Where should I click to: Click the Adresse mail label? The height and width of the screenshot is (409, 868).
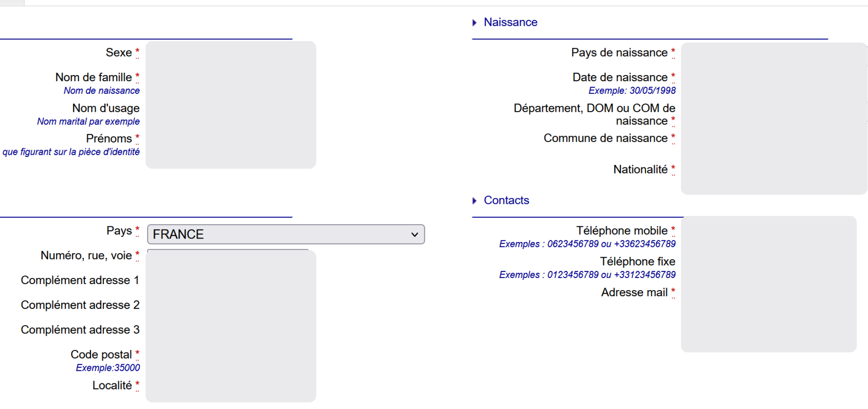click(x=634, y=292)
